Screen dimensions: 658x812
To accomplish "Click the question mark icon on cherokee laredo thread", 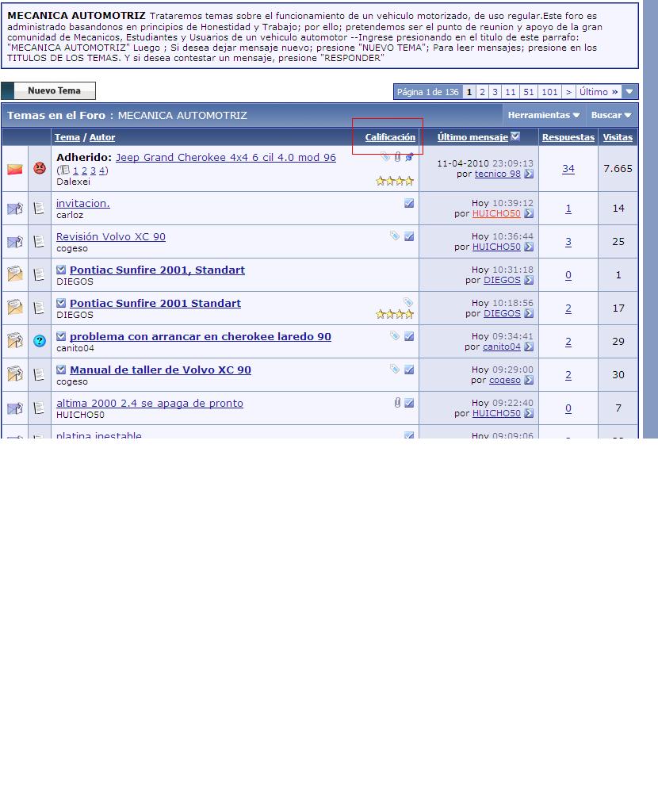I will [x=39, y=341].
